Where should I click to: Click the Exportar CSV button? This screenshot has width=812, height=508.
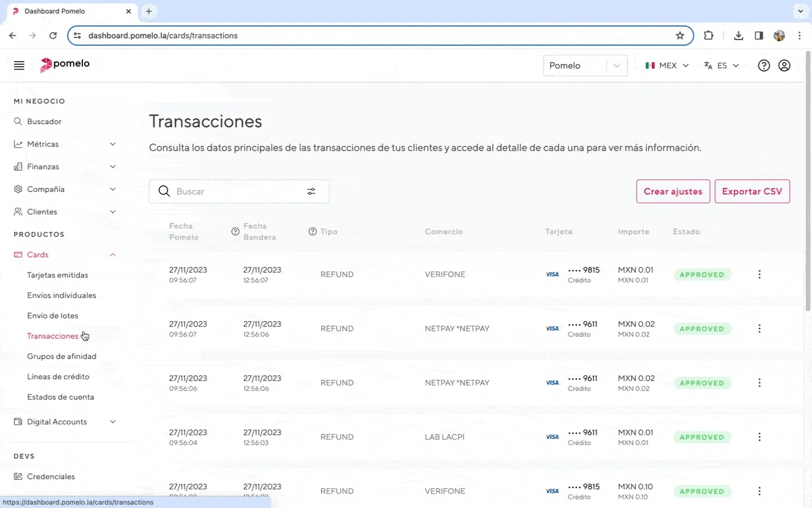(752, 192)
